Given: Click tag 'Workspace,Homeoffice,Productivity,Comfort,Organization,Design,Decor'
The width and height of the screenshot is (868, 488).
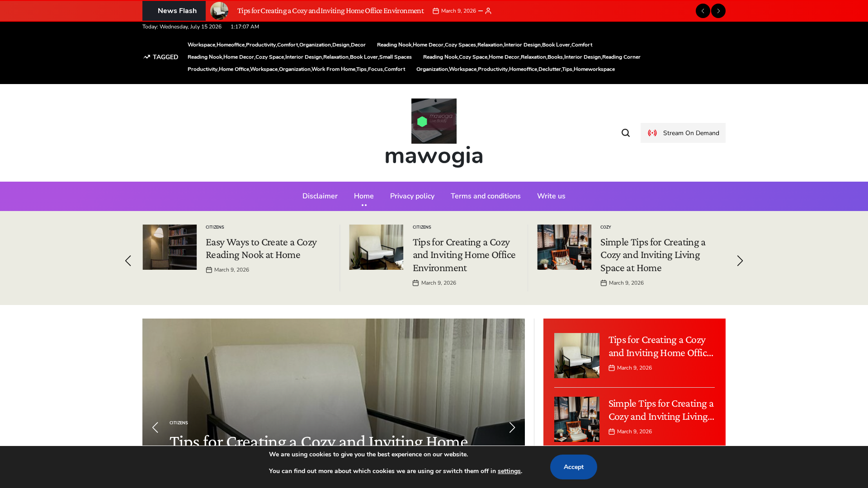Looking at the screenshot, I should click(277, 45).
